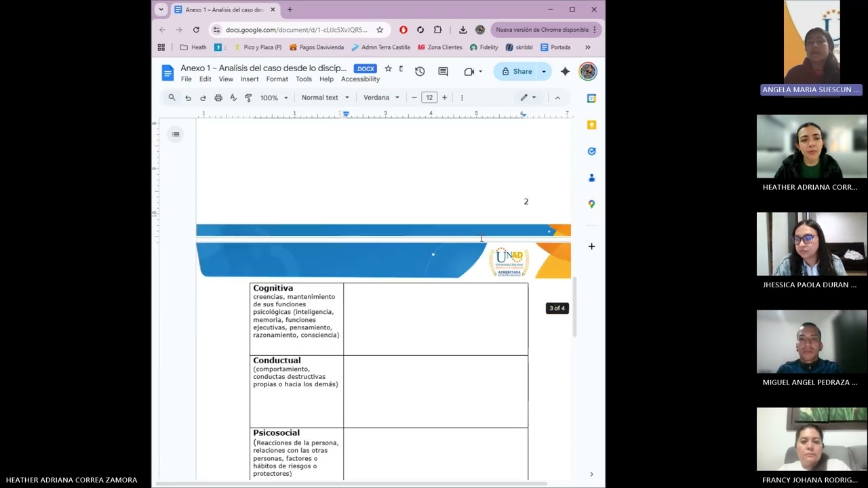Click the .DOCX format badge
868x488 pixels.
[x=365, y=68]
